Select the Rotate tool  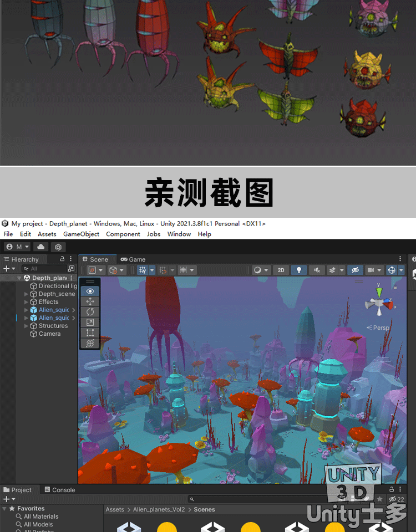pos(90,312)
